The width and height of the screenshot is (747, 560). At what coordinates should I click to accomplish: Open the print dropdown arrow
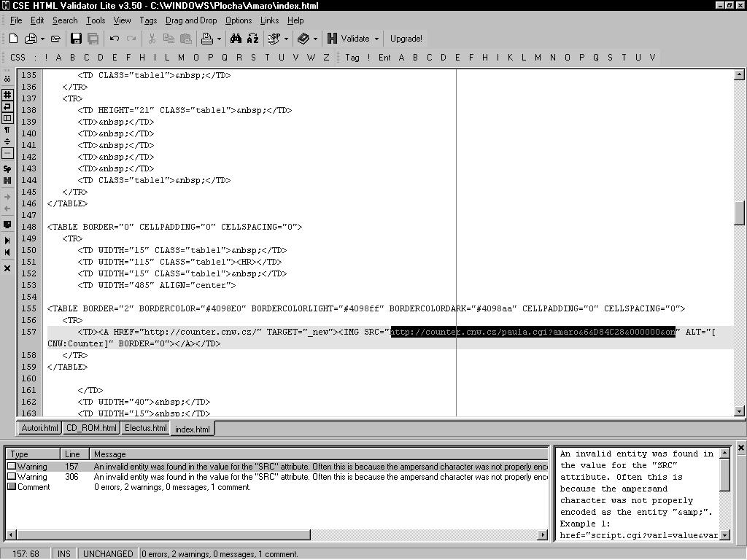pos(219,39)
